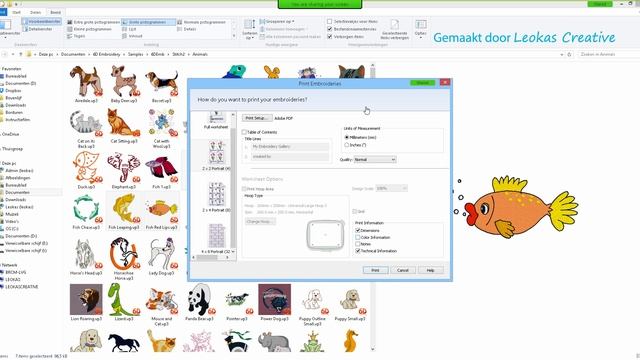Click the Print button in the dialog
640x360 pixels.
375,270
